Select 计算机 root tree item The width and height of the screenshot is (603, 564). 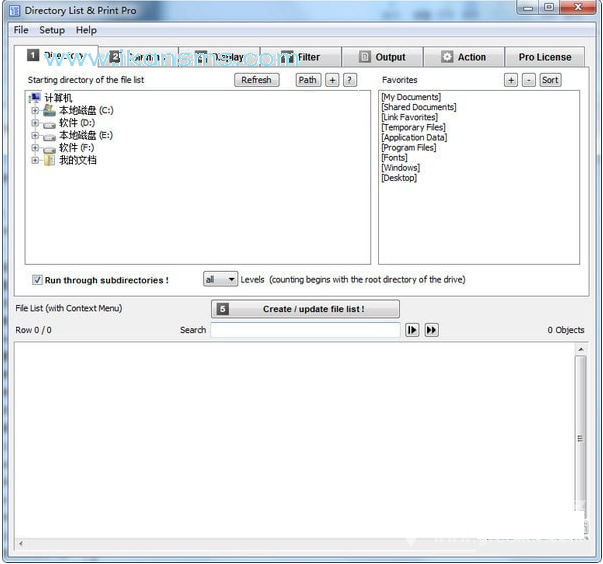coord(58,98)
